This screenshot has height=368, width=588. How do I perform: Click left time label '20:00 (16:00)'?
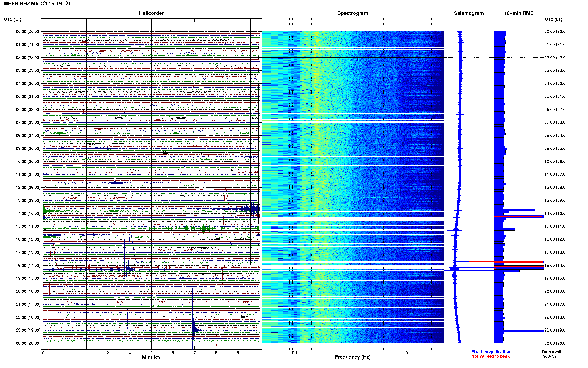(28, 291)
